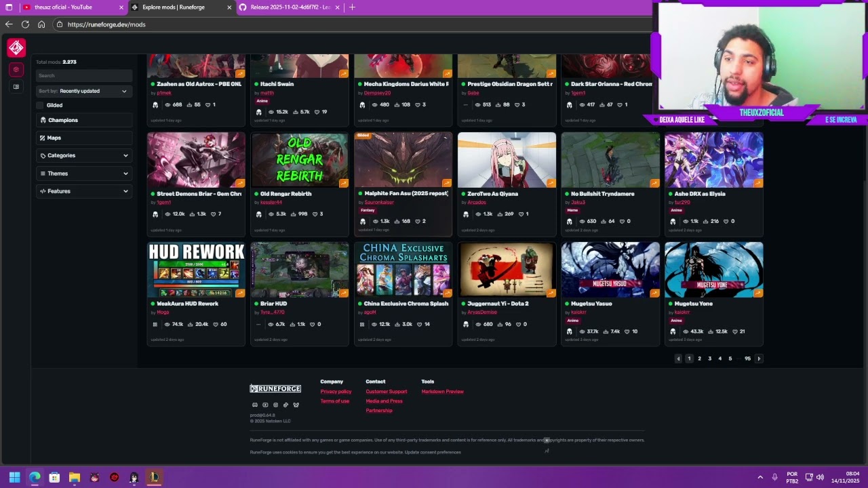
Task: Open the Media and Press link
Action: 384,401
